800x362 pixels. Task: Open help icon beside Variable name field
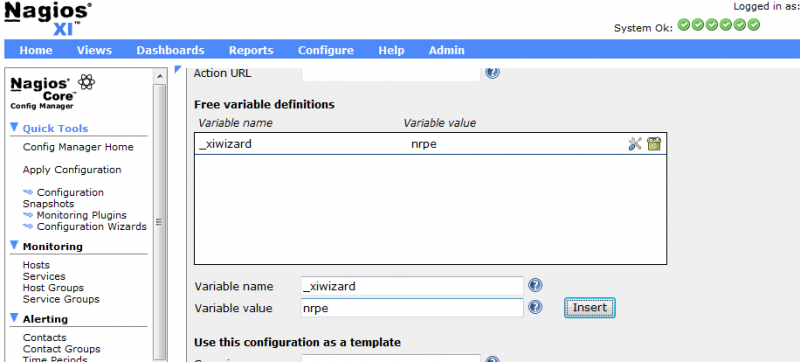[535, 285]
